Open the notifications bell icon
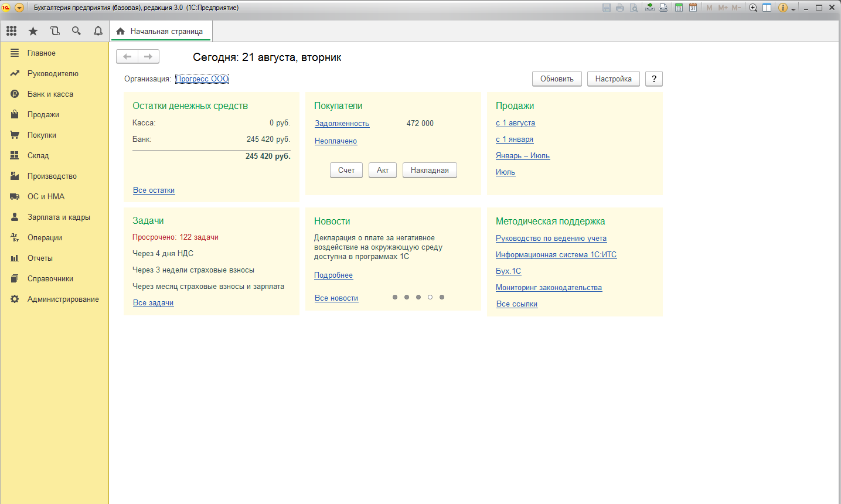Image resolution: width=841 pixels, height=504 pixels. click(x=98, y=31)
